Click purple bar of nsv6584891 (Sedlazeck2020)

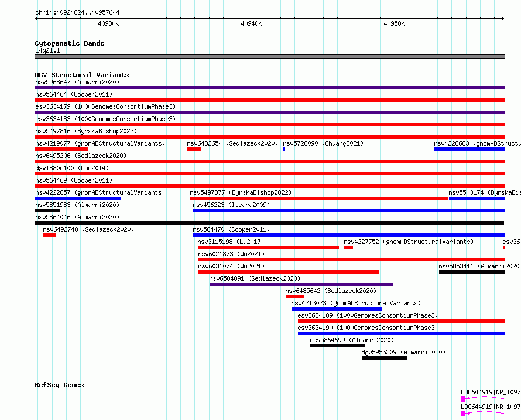tap(301, 284)
